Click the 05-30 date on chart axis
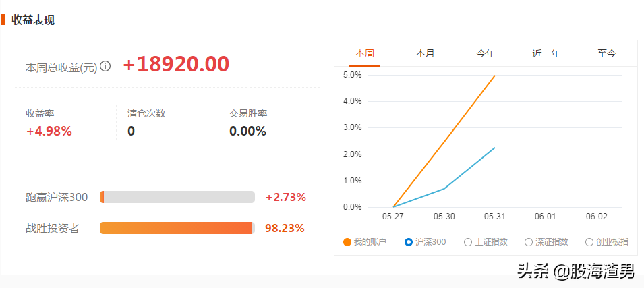 pyautogui.click(x=444, y=217)
